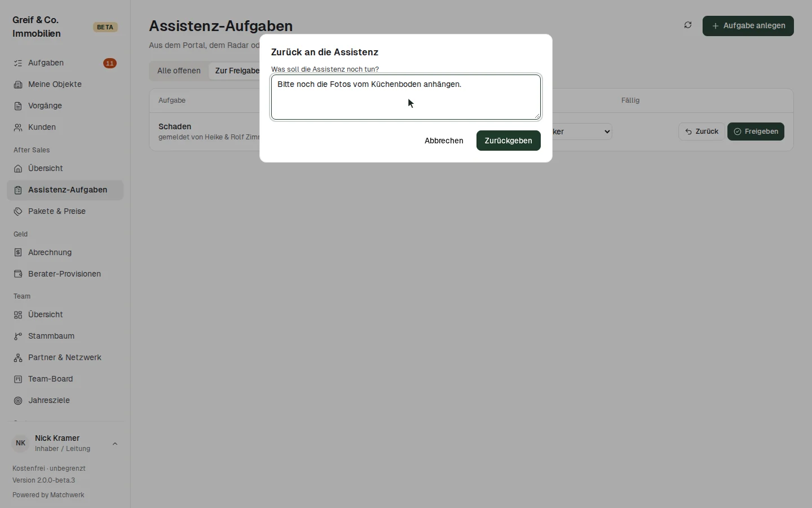
Task: Click the NK avatar badge
Action: [20, 443]
